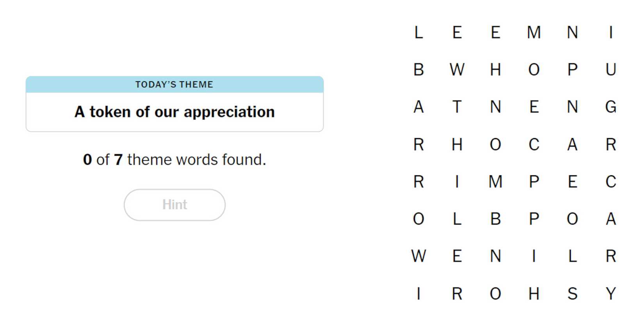Screen dimensions: 644x322
Task: Pick letter B beside the W tile
Action: pyautogui.click(x=418, y=70)
